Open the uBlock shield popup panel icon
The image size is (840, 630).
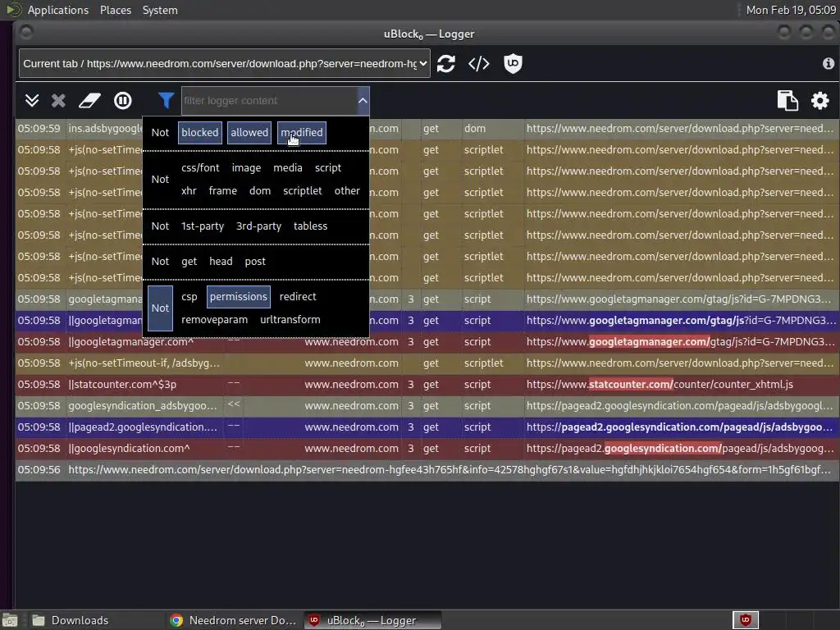pyautogui.click(x=513, y=64)
